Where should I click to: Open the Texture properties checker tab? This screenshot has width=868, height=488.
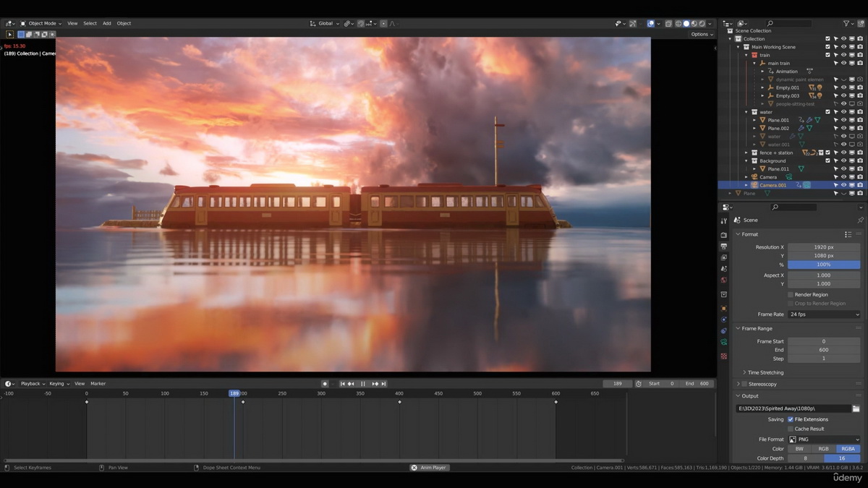(723, 356)
